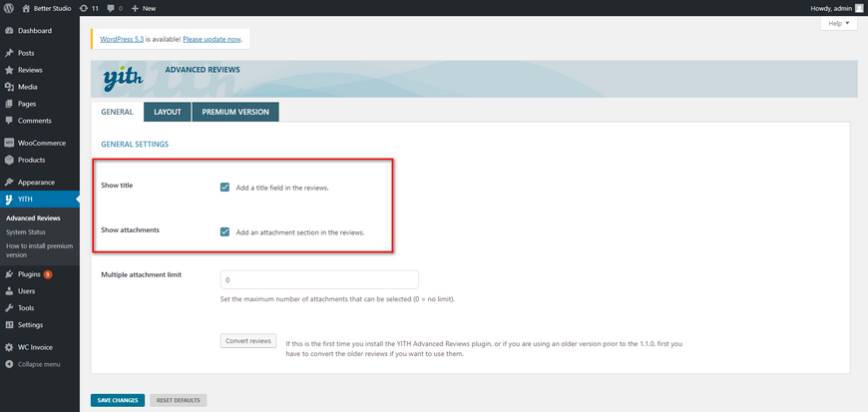Open the Premium Version tab
Viewport: 868px width, 412px height.
[x=235, y=112]
